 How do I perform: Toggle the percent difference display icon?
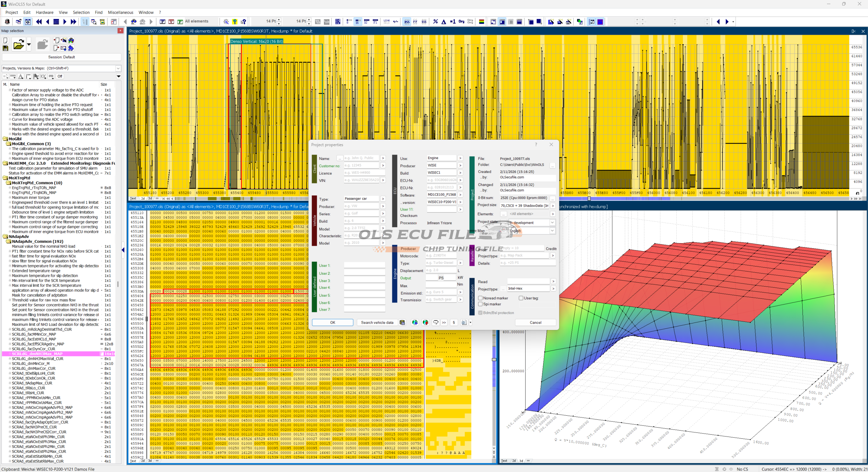point(435,22)
